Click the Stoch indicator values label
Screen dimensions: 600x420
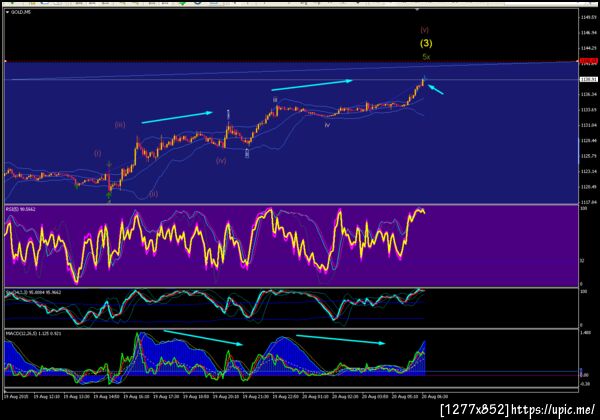[33, 293]
